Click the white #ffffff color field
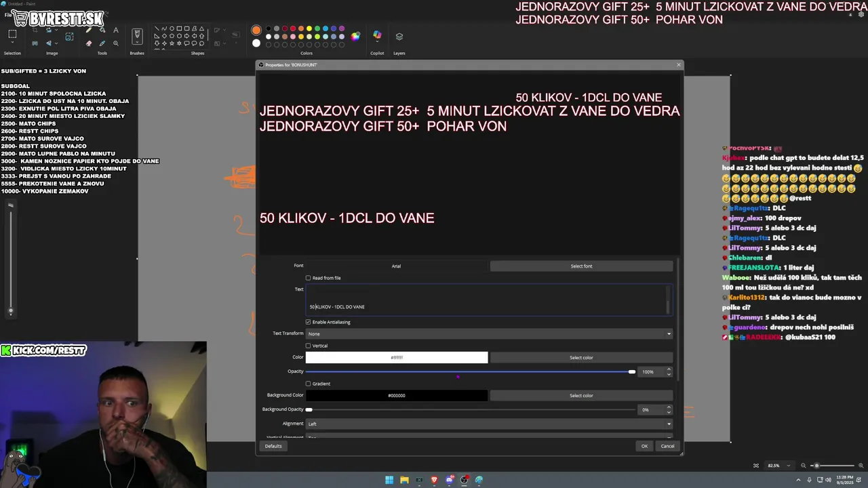This screenshot has width=868, height=488. pyautogui.click(x=397, y=357)
